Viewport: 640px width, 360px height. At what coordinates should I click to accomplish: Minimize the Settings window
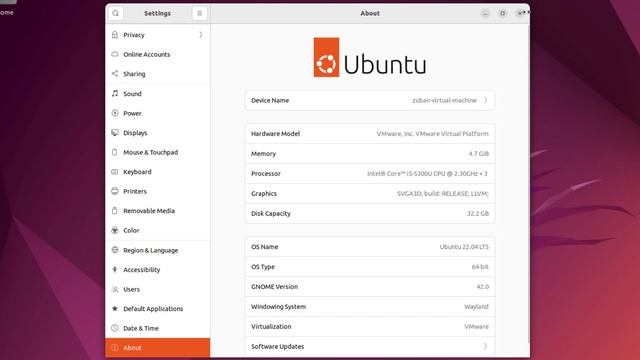(x=485, y=13)
